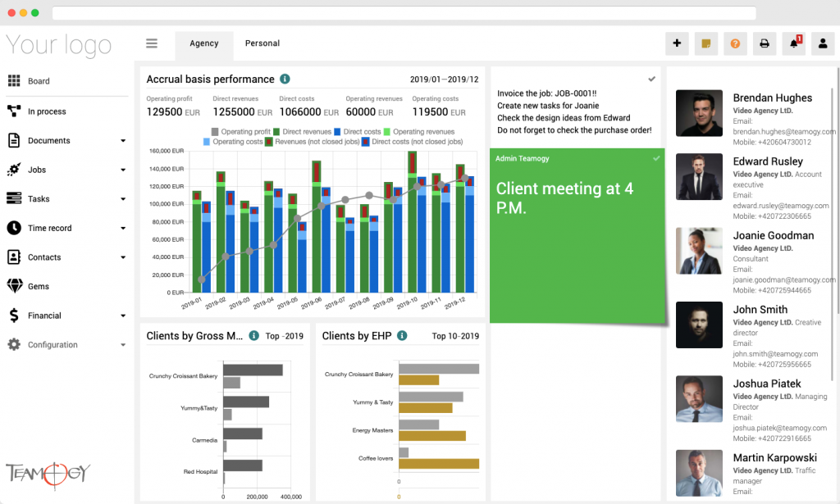Image resolution: width=840 pixels, height=504 pixels.
Task: Open Edward Rusley contact name
Action: coord(768,161)
